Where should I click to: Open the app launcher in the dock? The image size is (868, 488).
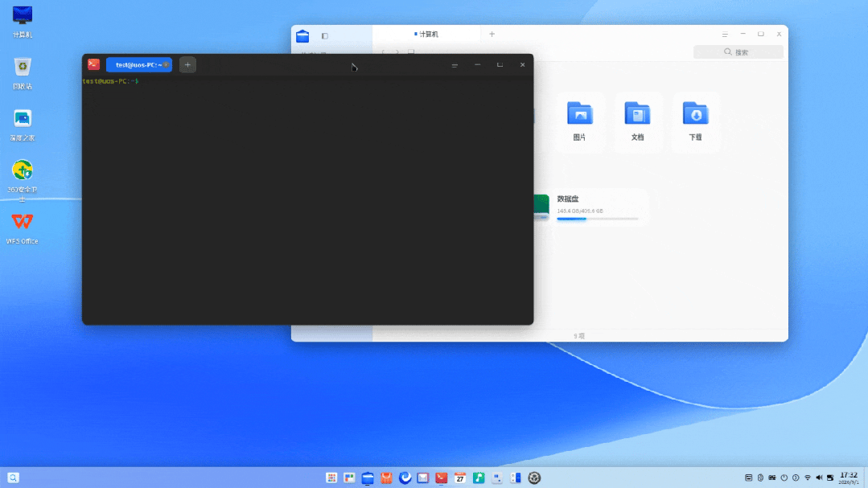331,478
